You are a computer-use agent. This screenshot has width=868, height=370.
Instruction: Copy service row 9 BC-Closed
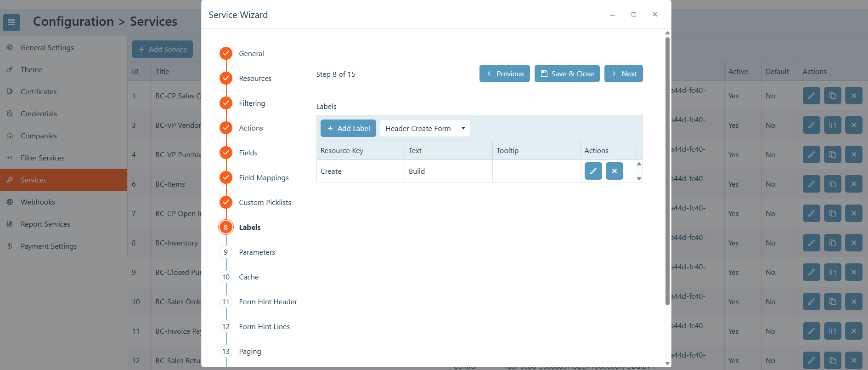832,272
